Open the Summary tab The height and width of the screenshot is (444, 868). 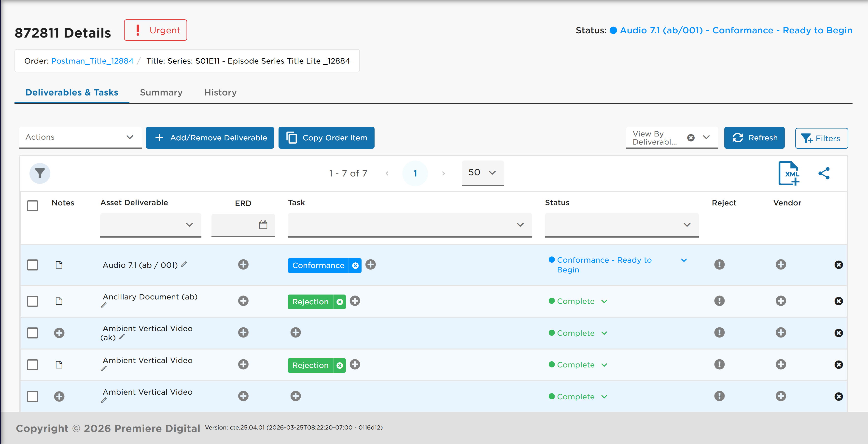tap(161, 93)
